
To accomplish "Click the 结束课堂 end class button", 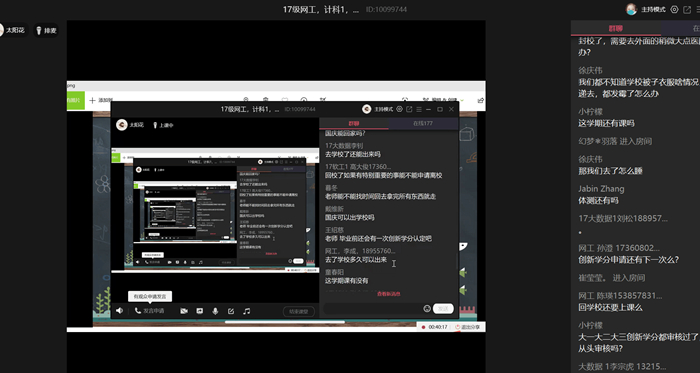I will click(299, 311).
